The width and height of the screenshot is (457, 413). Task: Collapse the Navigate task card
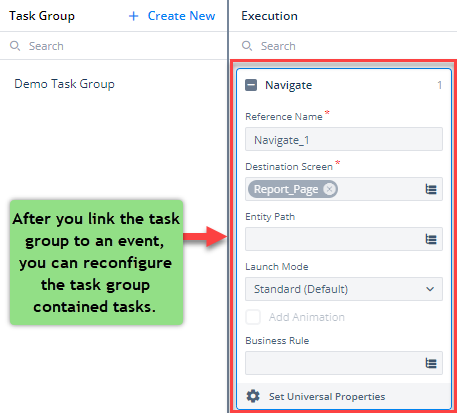point(251,85)
